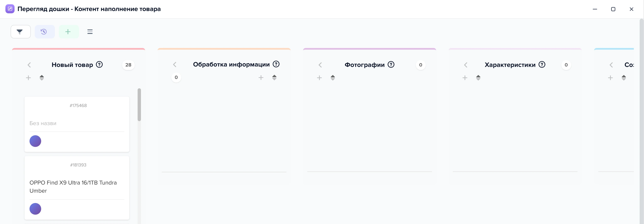Click help icon next to Новый товар
Screen dimensions: 644x224
click(100, 64)
